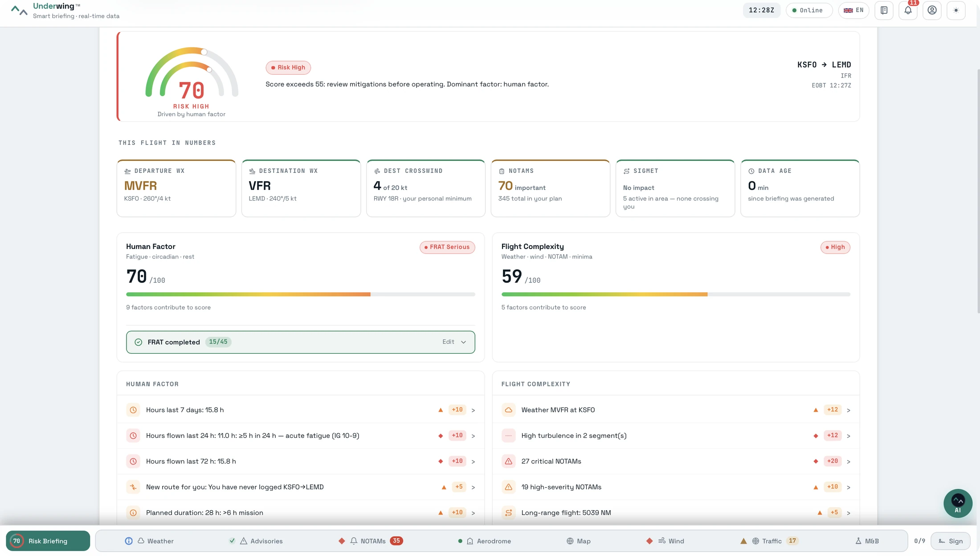Click the Planned duration info icon
This screenshot has width=980, height=556.
(133, 513)
